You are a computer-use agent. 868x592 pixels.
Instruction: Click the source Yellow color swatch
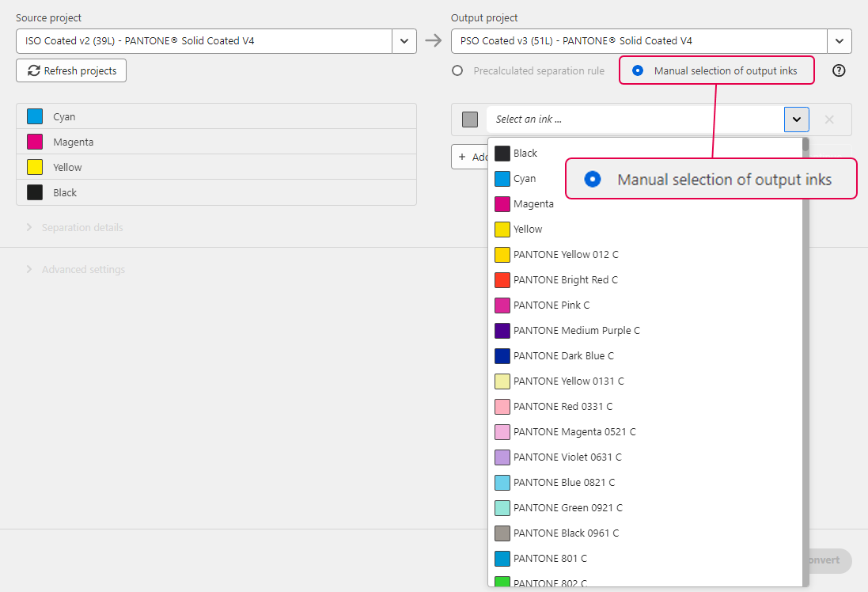click(35, 167)
